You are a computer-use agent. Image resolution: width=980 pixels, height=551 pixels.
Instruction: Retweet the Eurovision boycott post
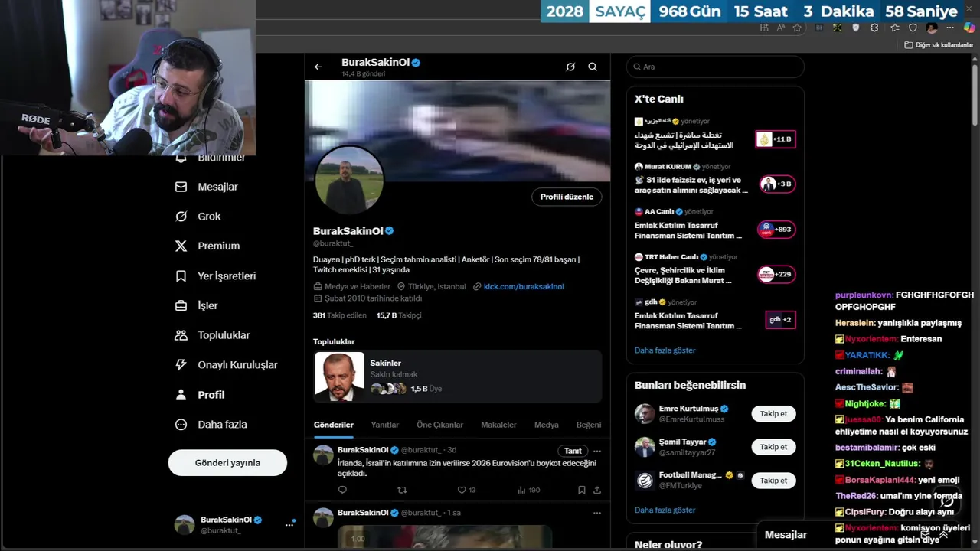coord(402,490)
